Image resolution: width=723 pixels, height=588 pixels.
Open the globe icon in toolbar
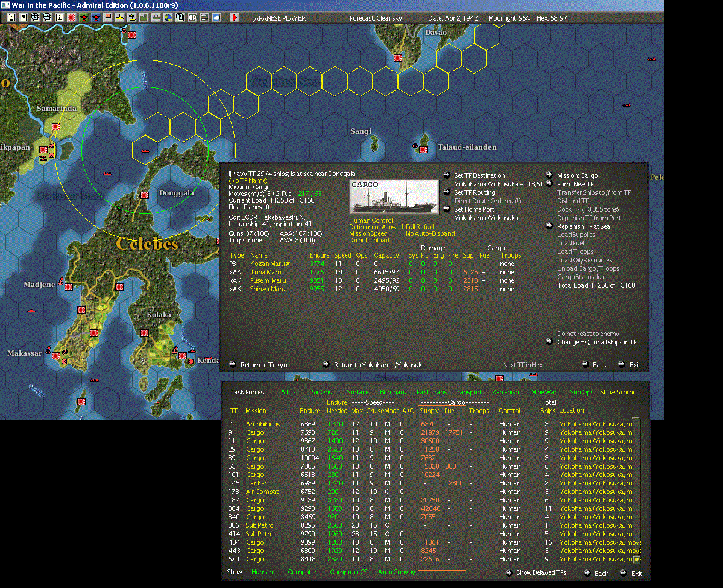tap(168, 17)
